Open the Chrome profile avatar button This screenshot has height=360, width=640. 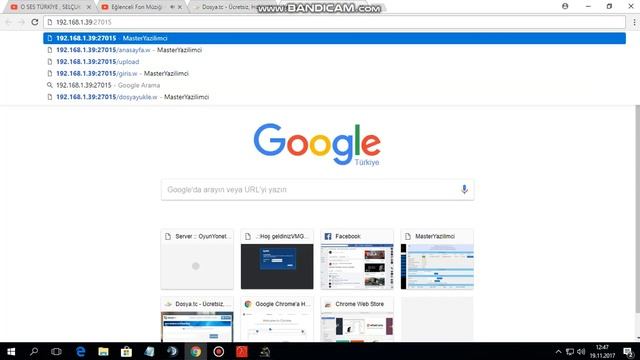(x=565, y=6)
